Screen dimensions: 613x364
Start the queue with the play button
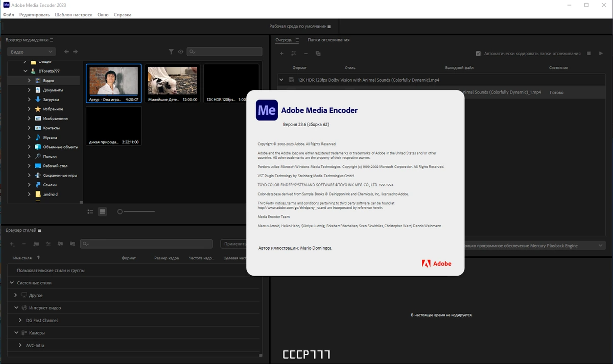click(601, 53)
